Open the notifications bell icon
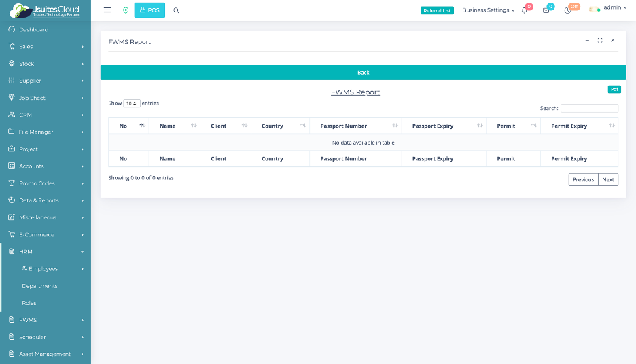The width and height of the screenshot is (636, 364). click(x=525, y=10)
